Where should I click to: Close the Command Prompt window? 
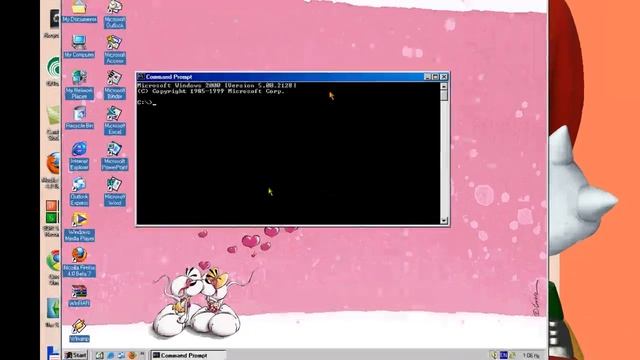pos(444,77)
